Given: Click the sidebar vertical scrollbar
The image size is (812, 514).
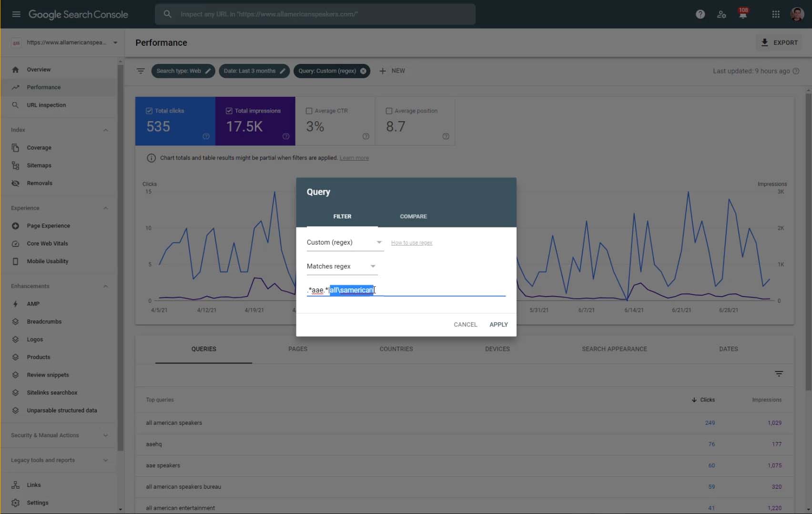Looking at the screenshot, I should pyautogui.click(x=121, y=257).
